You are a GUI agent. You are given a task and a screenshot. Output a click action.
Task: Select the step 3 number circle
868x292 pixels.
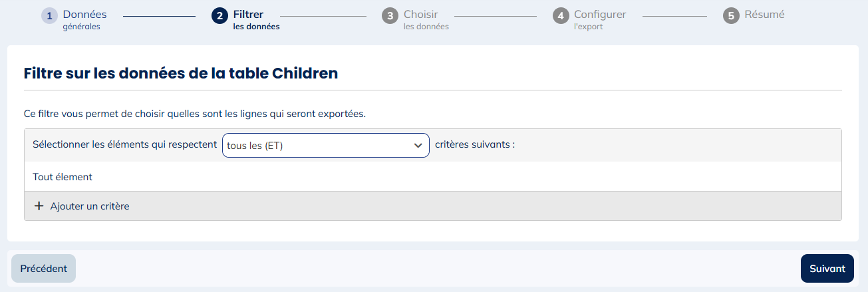390,16
